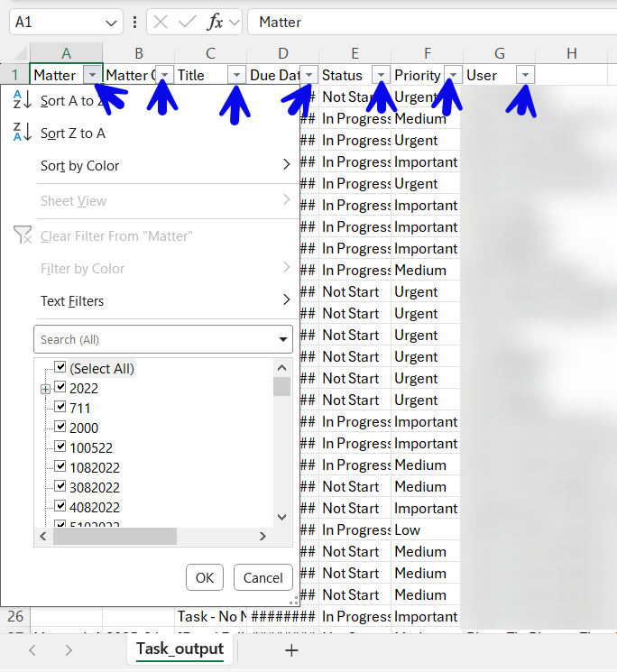The image size is (617, 672).
Task: Click the formula bar containing Matter
Action: [x=432, y=22]
